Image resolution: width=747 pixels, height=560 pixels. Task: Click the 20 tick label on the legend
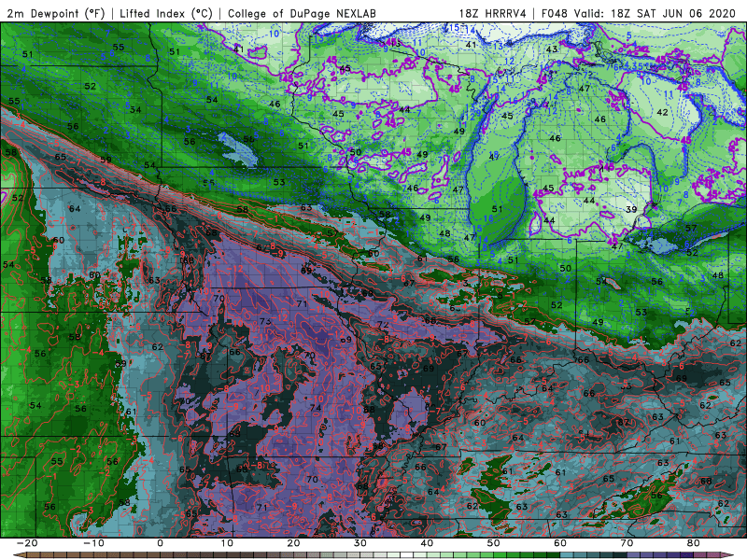(293, 543)
